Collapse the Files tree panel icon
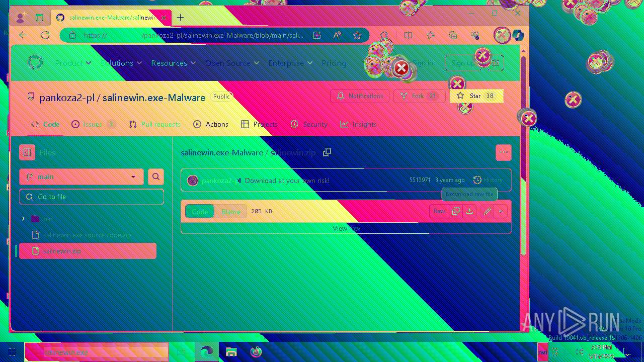The image size is (644, 362). 27,152
